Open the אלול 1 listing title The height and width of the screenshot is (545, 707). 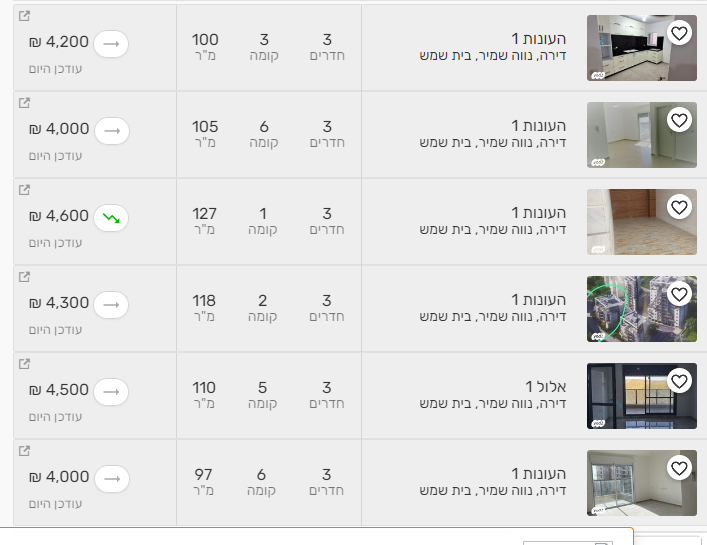pos(546,387)
